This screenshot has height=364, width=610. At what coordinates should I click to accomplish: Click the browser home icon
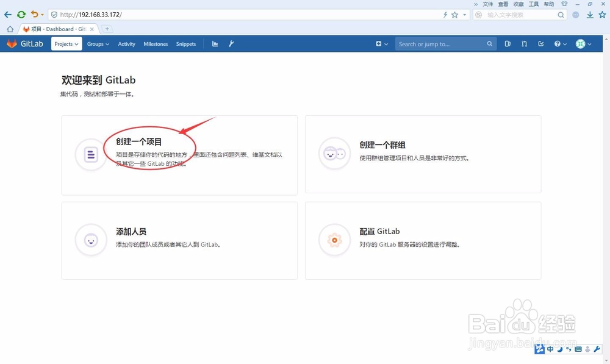[x=10, y=29]
